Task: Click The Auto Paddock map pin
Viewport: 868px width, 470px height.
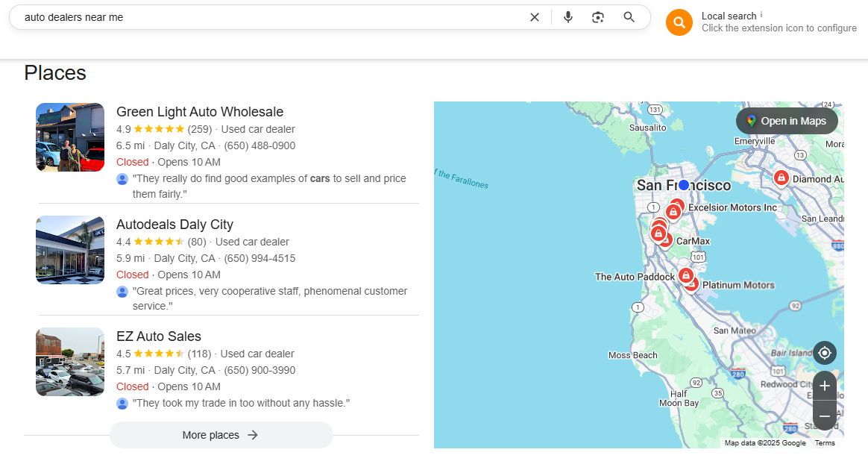Action: tap(685, 275)
